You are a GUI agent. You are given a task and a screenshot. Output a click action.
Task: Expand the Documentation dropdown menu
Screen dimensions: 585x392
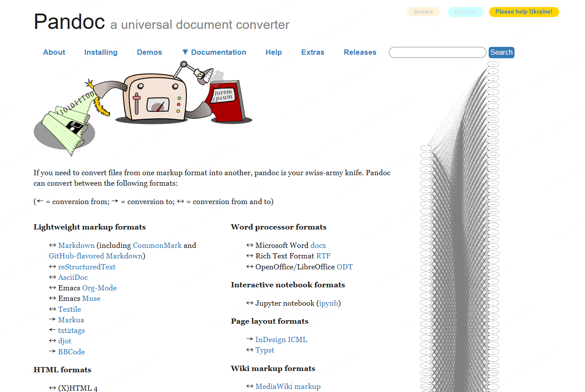tap(214, 52)
